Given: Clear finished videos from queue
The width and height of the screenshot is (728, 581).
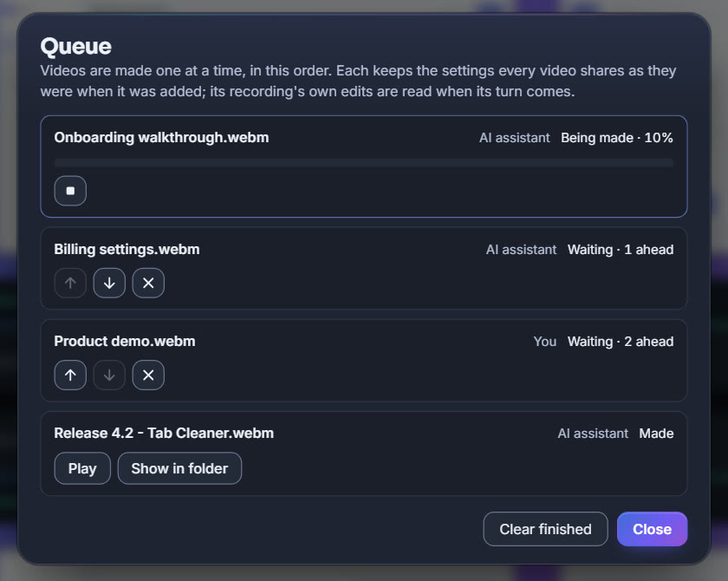Looking at the screenshot, I should coord(545,529).
